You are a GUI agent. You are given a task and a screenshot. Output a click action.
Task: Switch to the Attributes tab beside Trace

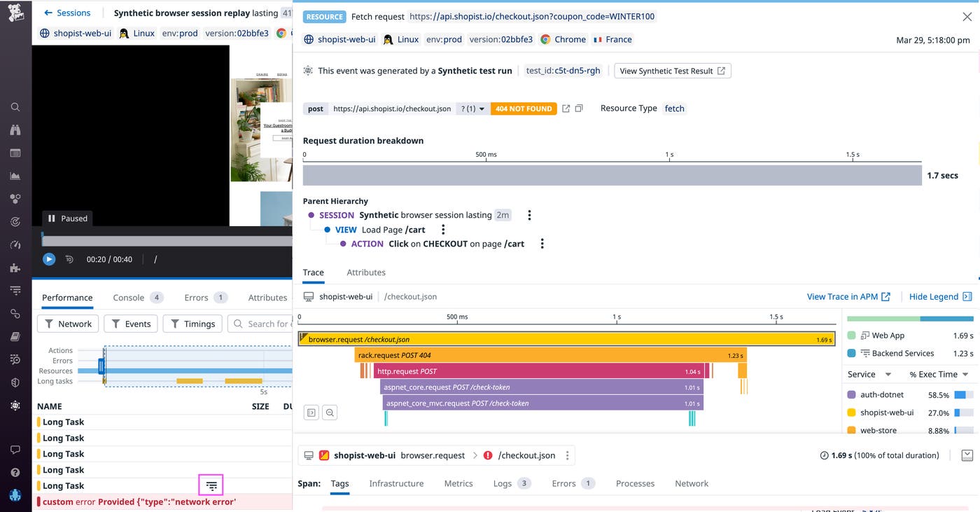pyautogui.click(x=366, y=272)
